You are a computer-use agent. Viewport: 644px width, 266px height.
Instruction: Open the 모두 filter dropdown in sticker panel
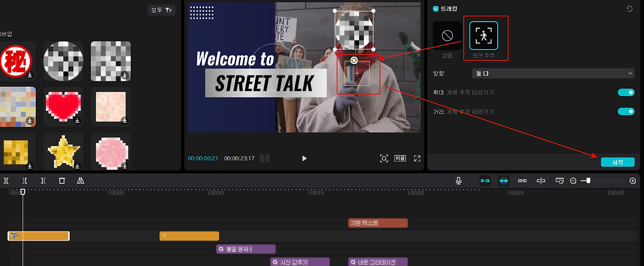162,10
